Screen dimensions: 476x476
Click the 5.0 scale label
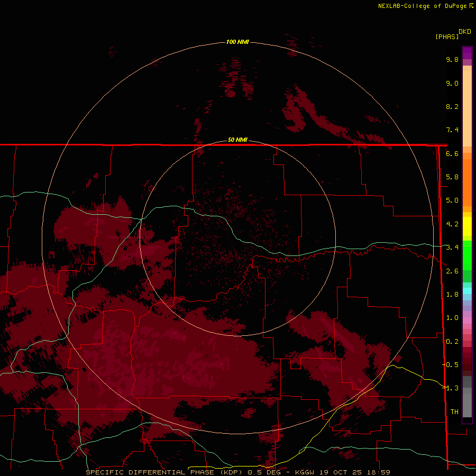click(x=452, y=200)
